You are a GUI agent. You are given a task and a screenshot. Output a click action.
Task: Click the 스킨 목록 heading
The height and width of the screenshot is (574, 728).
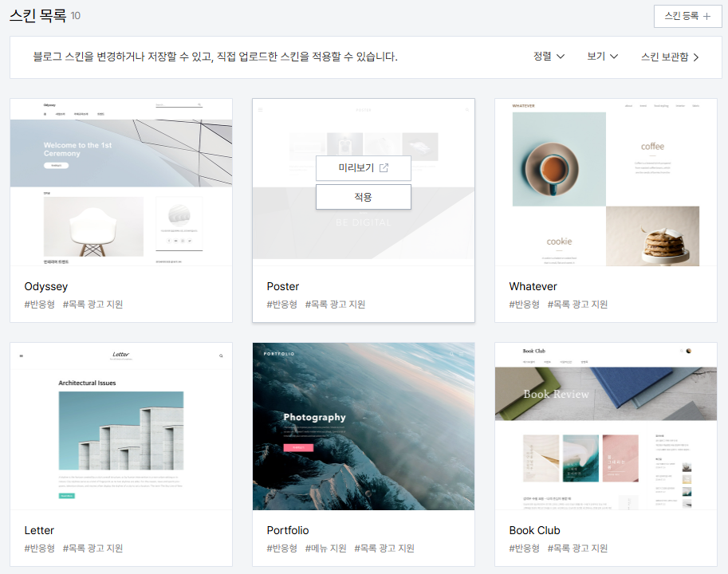(38, 16)
